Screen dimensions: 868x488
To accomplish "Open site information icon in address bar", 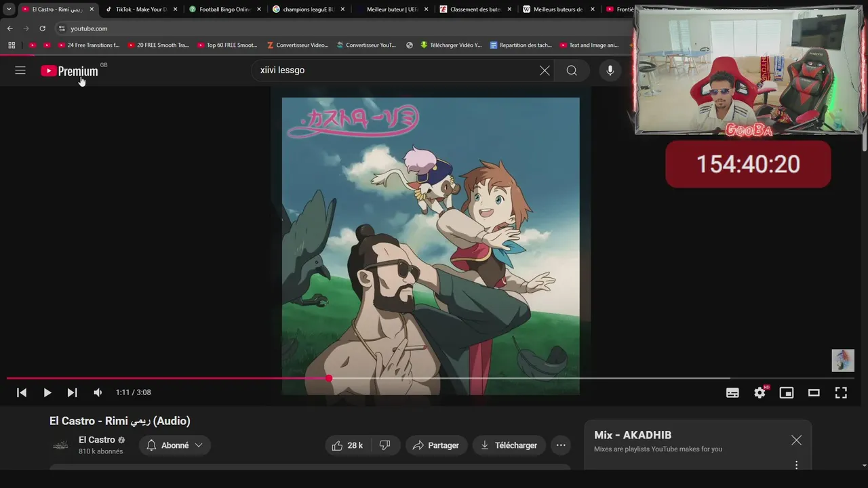I will 62,28.
